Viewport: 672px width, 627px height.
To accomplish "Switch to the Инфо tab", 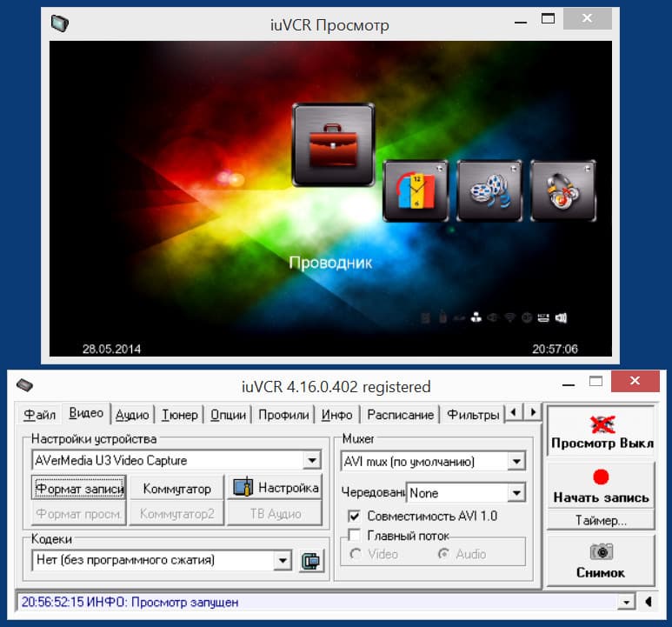I will click(336, 415).
